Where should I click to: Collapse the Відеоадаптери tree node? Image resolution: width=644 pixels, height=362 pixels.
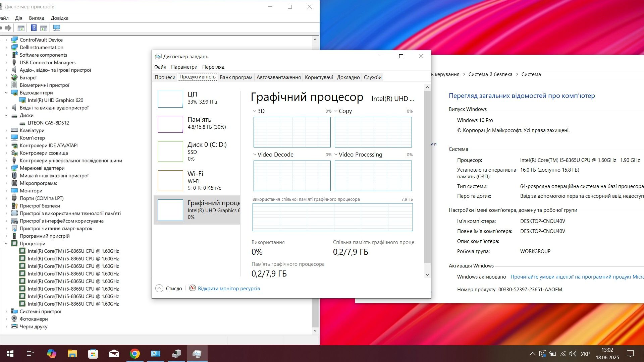pos(6,93)
